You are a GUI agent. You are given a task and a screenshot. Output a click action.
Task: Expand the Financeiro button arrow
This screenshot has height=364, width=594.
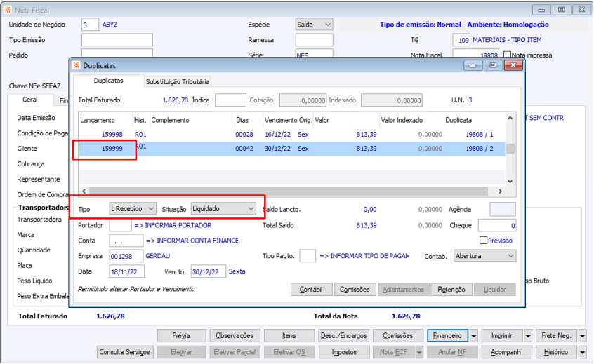473,336
